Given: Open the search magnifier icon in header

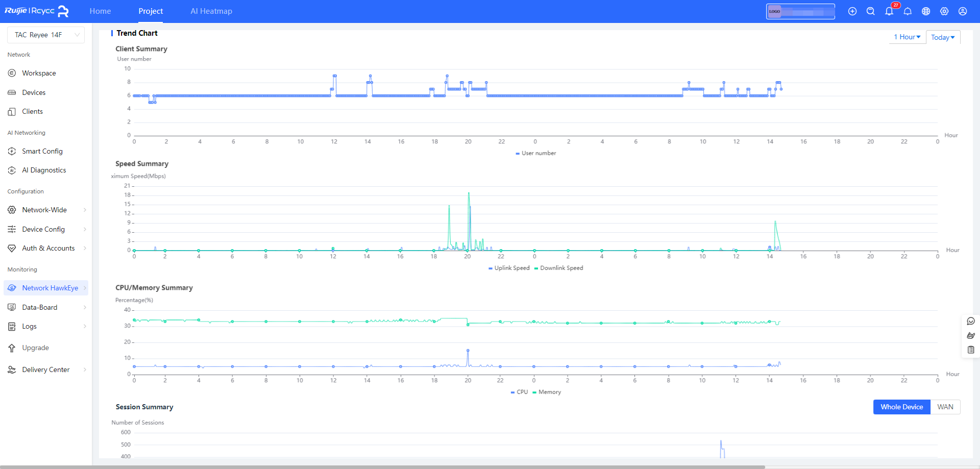Looking at the screenshot, I should click(x=870, y=11).
